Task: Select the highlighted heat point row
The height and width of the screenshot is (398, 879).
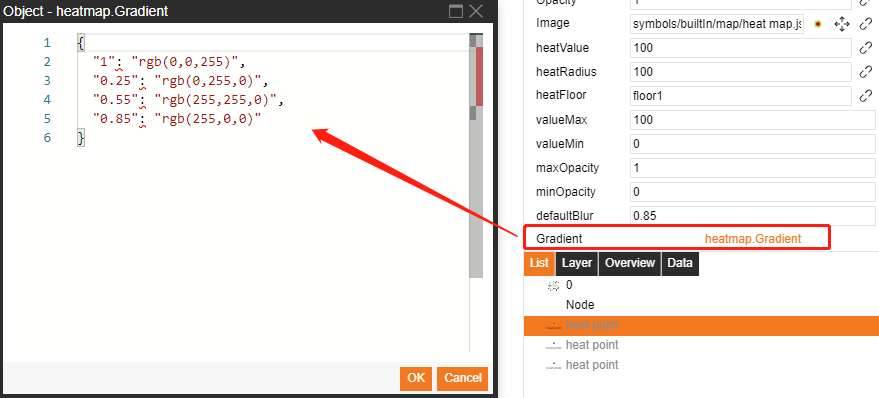Action: (x=701, y=326)
